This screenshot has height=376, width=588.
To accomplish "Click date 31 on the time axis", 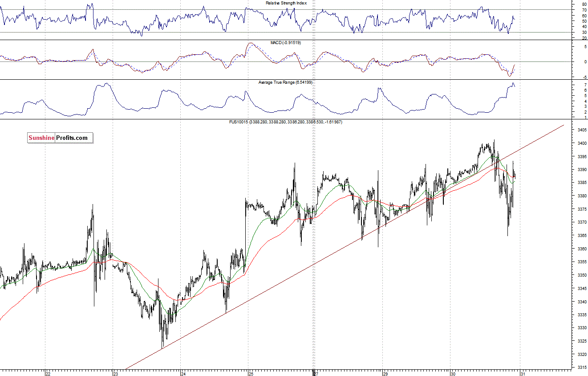I will [524, 374].
